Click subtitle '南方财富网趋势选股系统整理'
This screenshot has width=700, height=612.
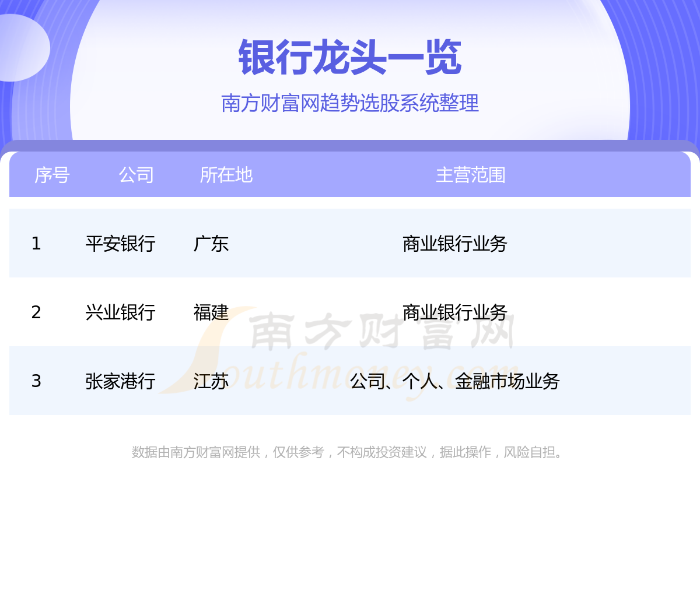350,103
